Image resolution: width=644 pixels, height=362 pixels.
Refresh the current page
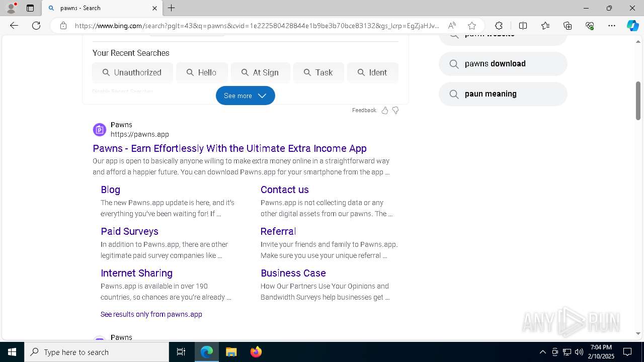36,26
